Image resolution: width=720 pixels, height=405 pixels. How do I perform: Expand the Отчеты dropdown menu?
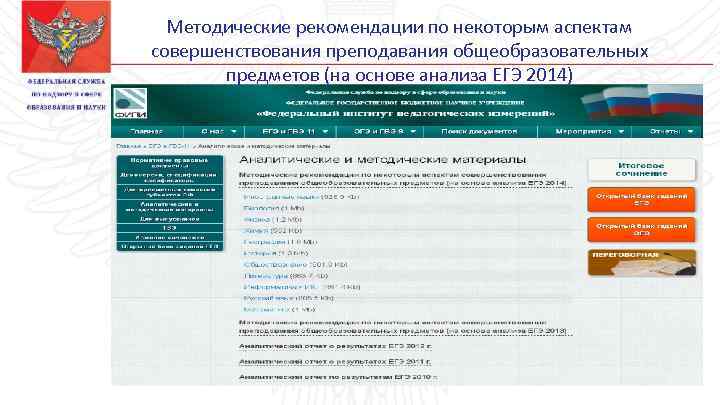[x=670, y=132]
